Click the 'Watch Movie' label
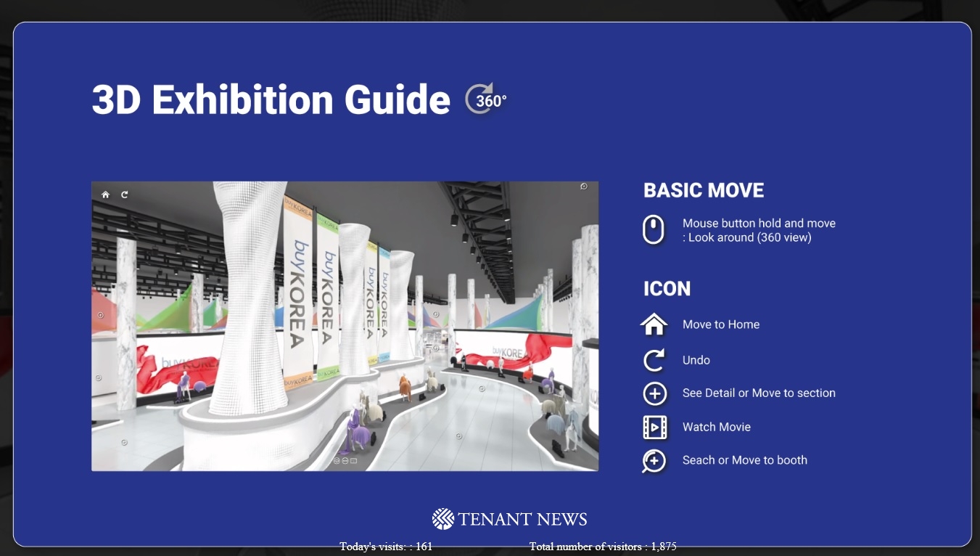980x556 pixels. tap(717, 427)
